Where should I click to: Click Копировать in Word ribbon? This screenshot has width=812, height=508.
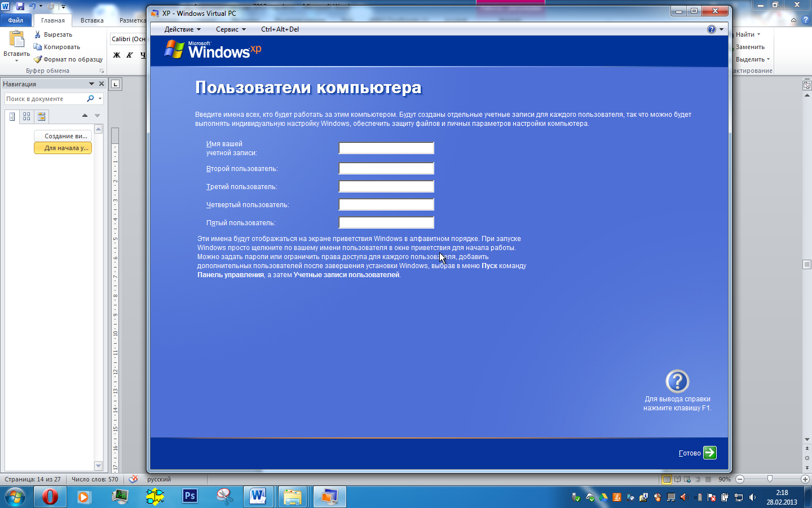(x=57, y=47)
